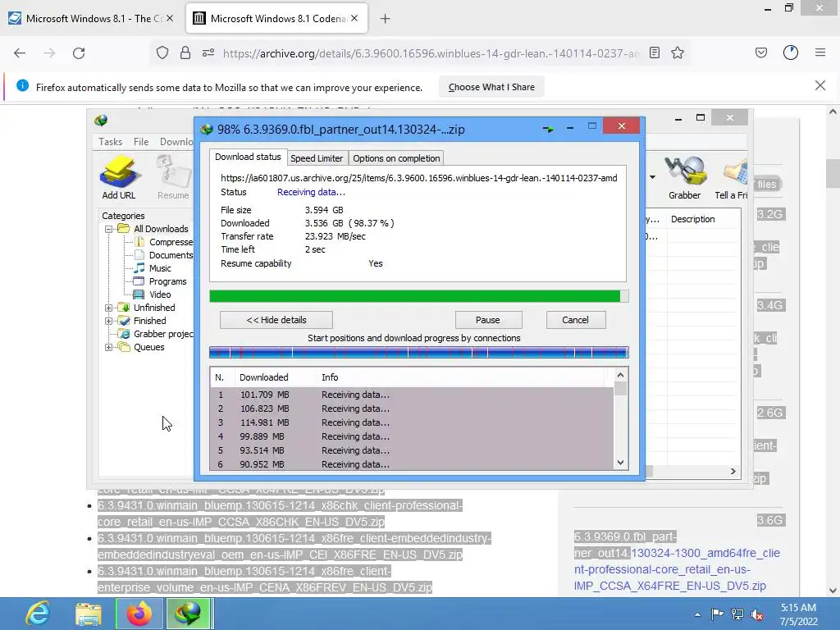Click the Firefox address bar URL
The image size is (840, 630).
coord(431,53)
